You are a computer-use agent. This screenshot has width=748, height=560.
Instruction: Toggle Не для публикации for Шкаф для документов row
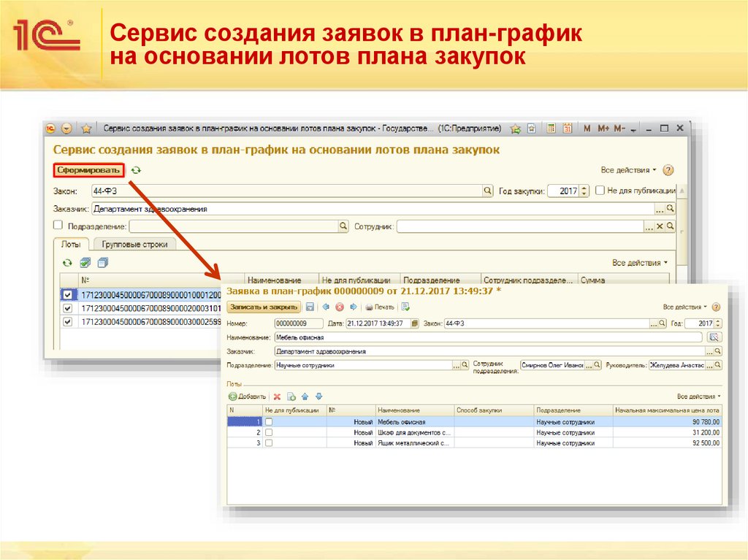269,432
